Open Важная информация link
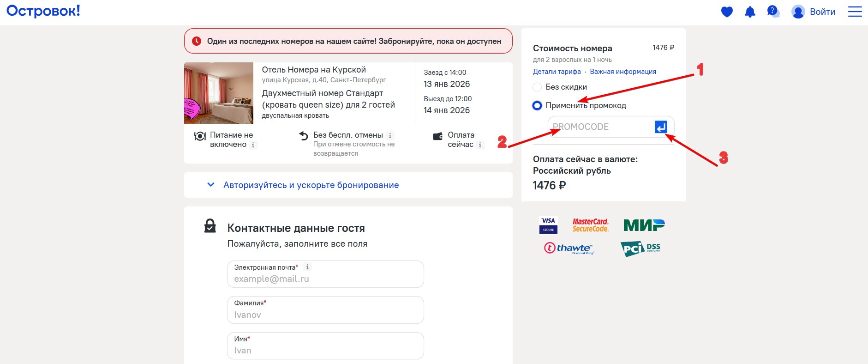The height and width of the screenshot is (364, 868). 623,72
